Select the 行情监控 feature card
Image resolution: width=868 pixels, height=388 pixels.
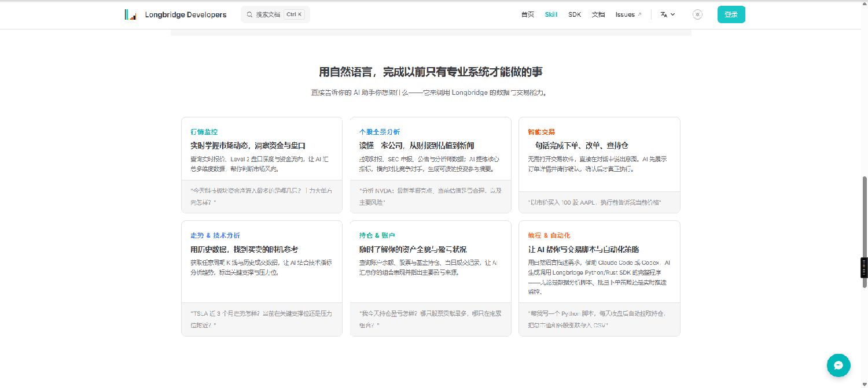point(262,165)
